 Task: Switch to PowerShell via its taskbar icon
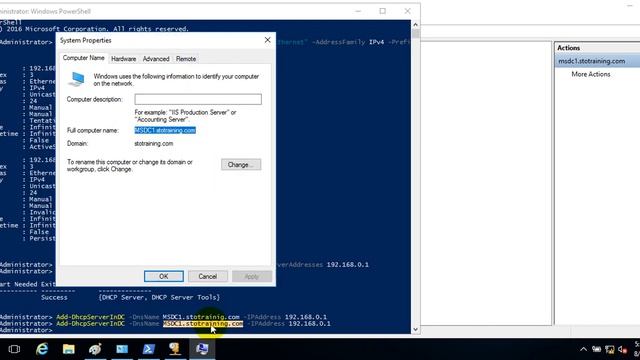point(149,349)
